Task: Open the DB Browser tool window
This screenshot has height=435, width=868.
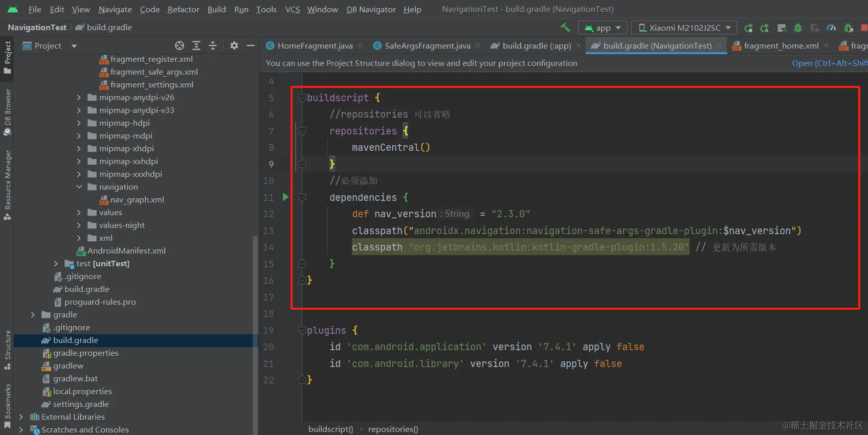Action: click(x=7, y=112)
